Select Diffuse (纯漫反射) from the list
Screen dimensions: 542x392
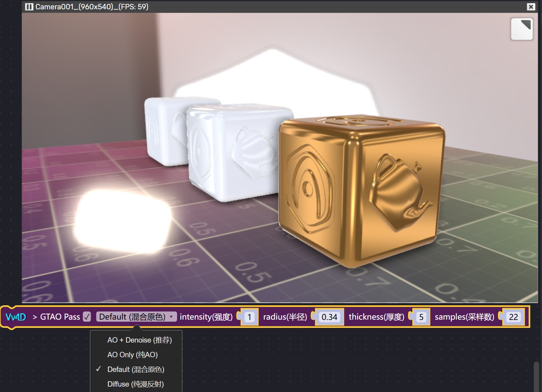coord(135,384)
